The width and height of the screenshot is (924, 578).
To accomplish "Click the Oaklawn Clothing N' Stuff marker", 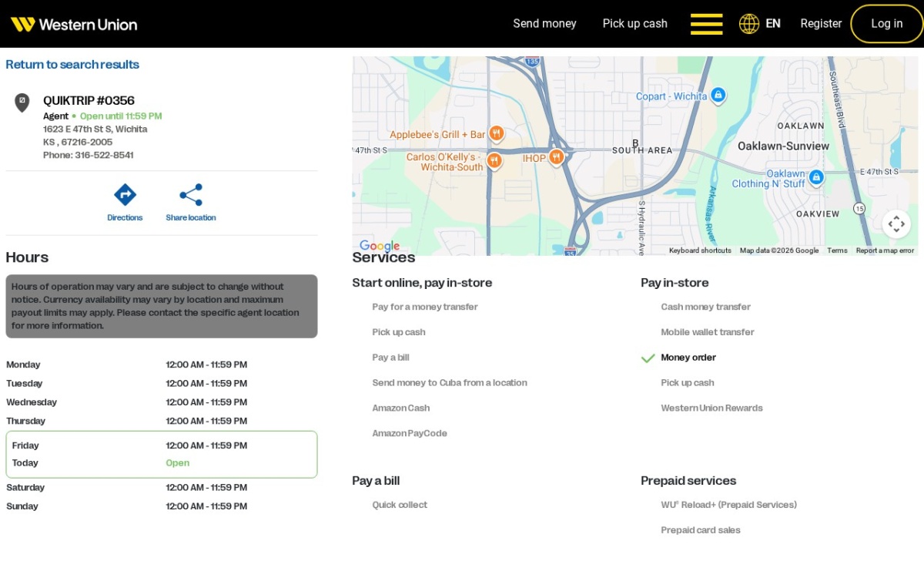I will [816, 178].
